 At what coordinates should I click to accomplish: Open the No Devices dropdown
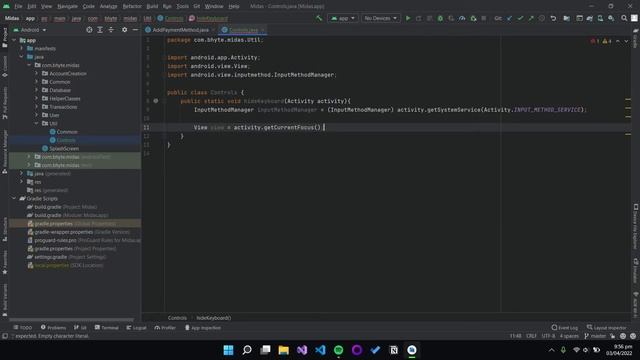pos(380,18)
